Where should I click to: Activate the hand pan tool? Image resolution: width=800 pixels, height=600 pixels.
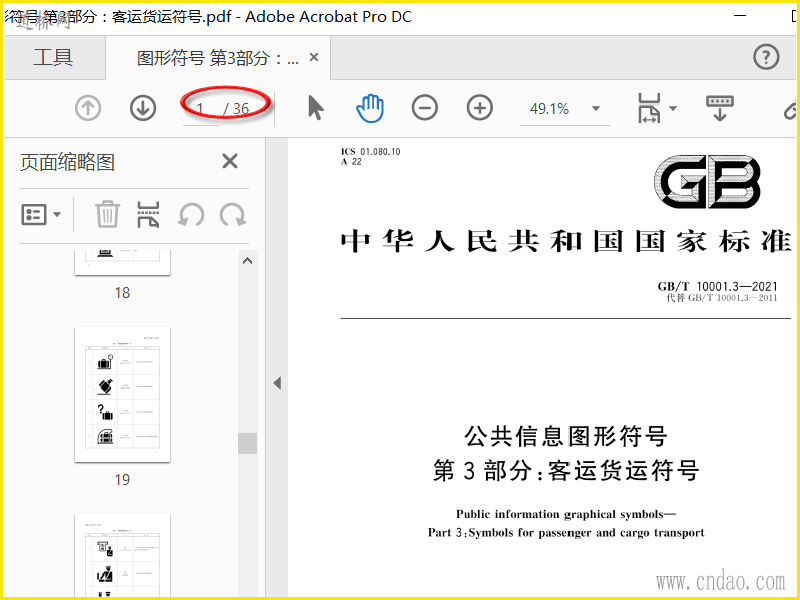(x=370, y=108)
